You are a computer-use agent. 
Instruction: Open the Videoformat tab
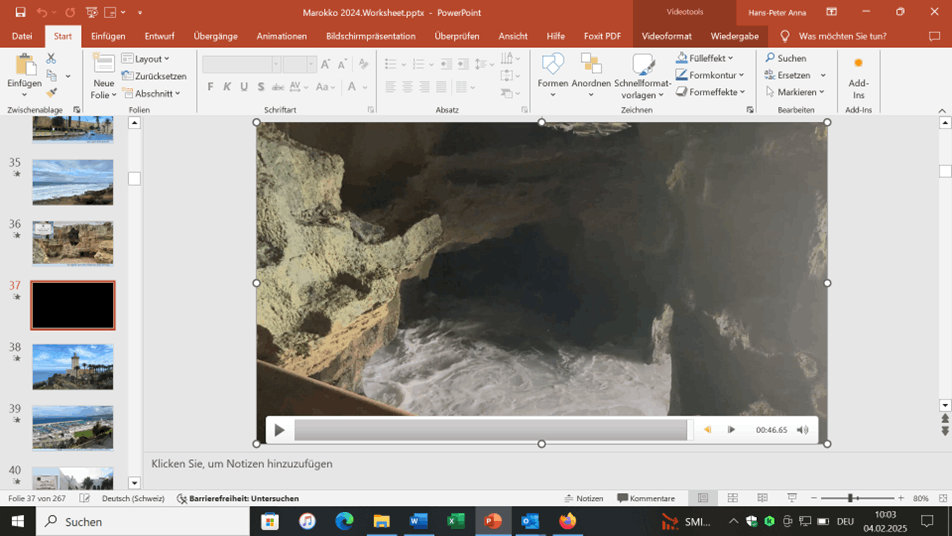pos(667,36)
